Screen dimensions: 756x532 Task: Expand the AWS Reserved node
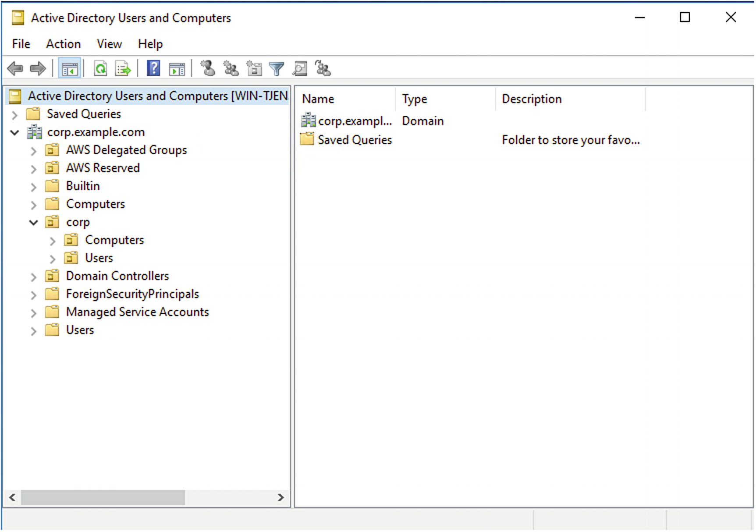(x=33, y=169)
